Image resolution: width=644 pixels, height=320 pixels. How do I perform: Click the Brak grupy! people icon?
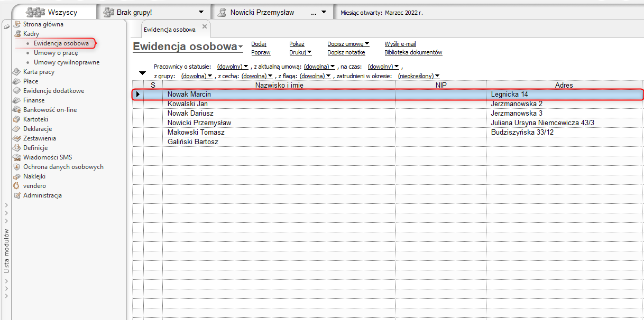tap(109, 12)
